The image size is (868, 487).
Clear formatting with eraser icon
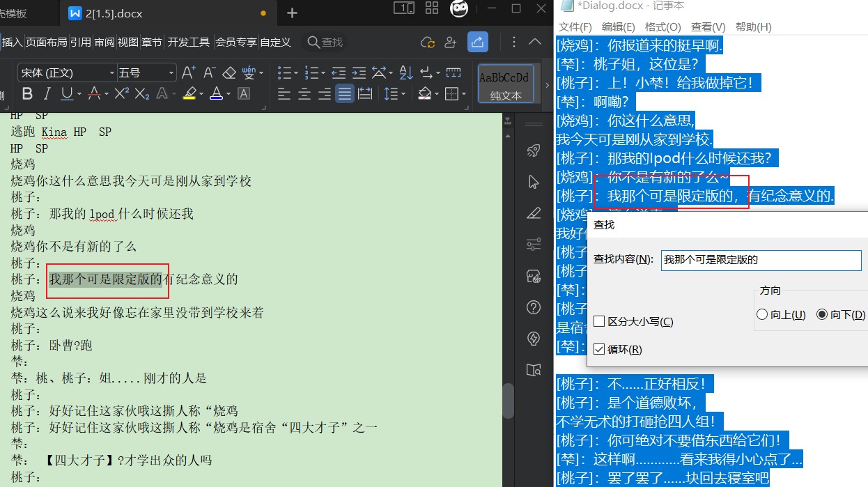coord(229,72)
